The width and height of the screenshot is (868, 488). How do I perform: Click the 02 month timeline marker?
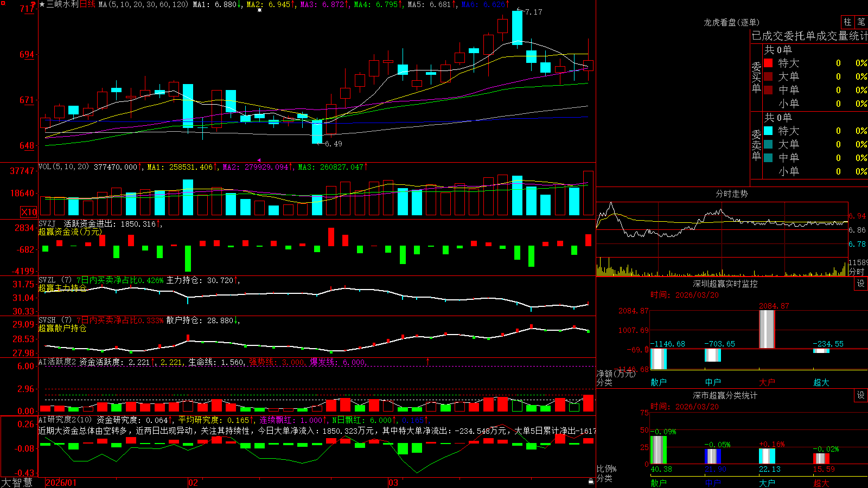click(x=193, y=483)
